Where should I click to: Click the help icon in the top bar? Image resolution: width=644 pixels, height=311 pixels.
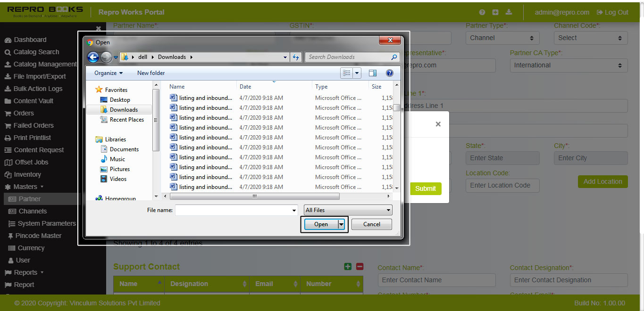(482, 12)
